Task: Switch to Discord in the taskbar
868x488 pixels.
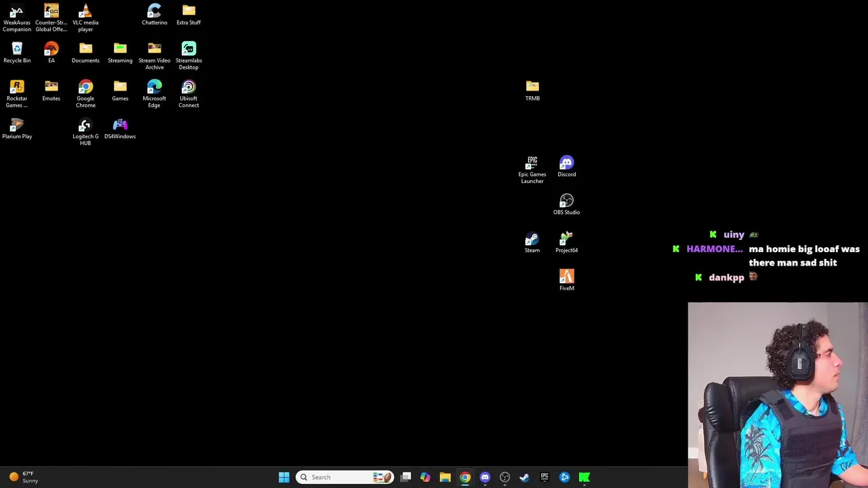Action: [485, 477]
